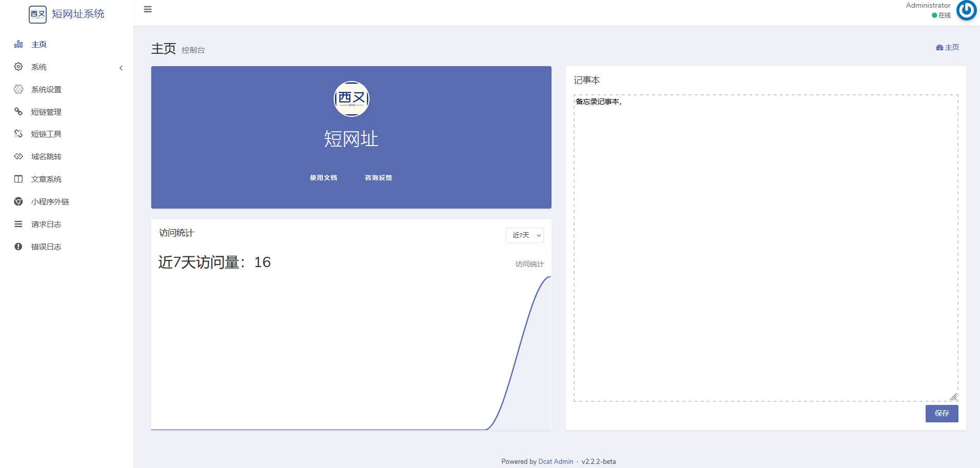The image size is (980, 468).
Task: Click the Dcat Admin footer link
Action: [x=556, y=461]
